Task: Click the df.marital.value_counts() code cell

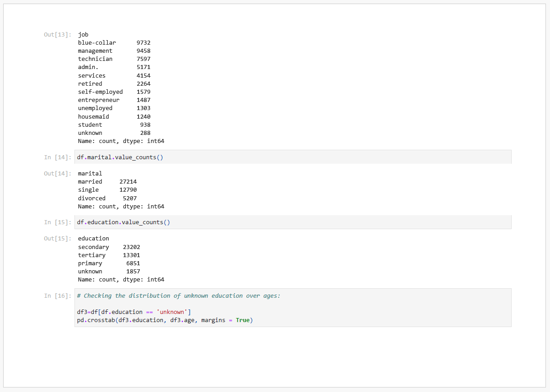Action: point(120,157)
